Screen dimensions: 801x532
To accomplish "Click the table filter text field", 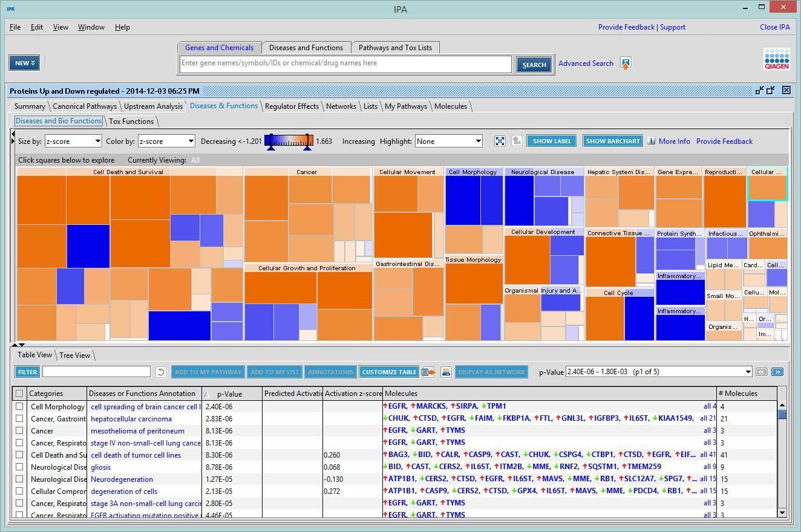I will pos(97,371).
